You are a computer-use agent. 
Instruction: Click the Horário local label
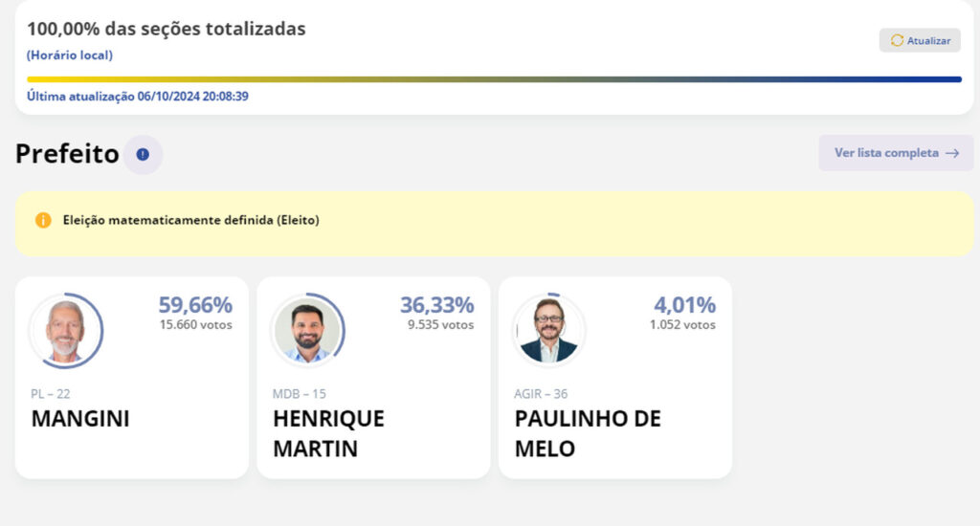[x=69, y=55]
